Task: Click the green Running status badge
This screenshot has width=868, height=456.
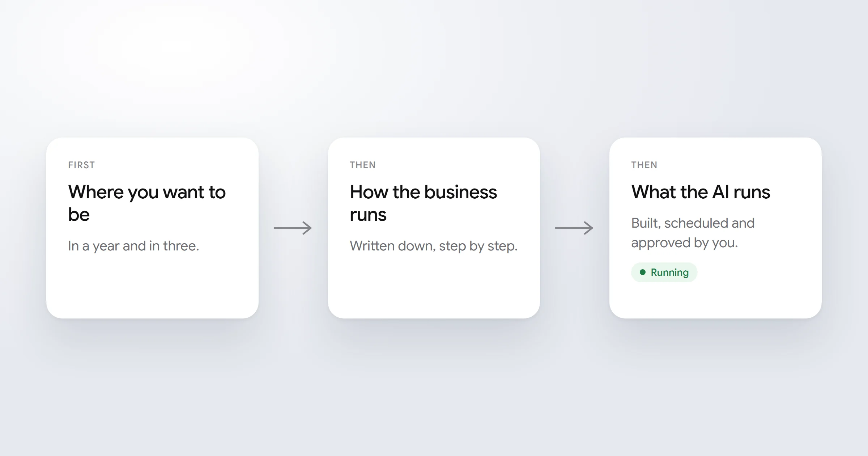Action: pos(664,272)
